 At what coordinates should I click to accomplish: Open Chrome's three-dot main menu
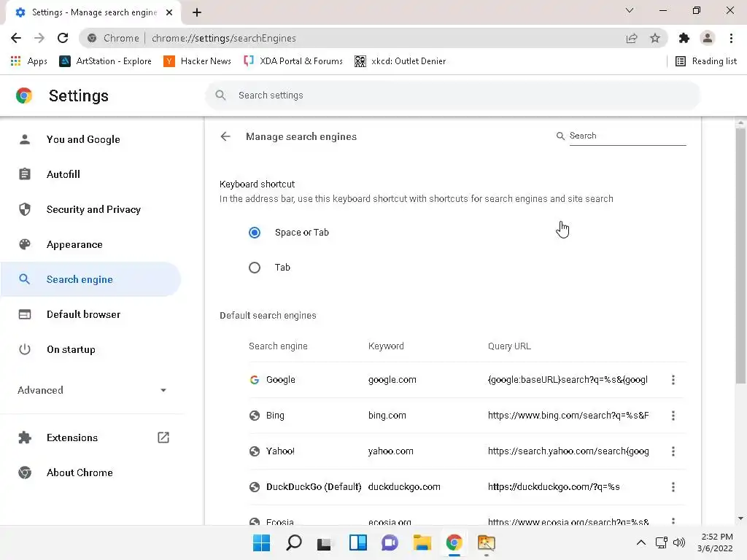click(731, 38)
